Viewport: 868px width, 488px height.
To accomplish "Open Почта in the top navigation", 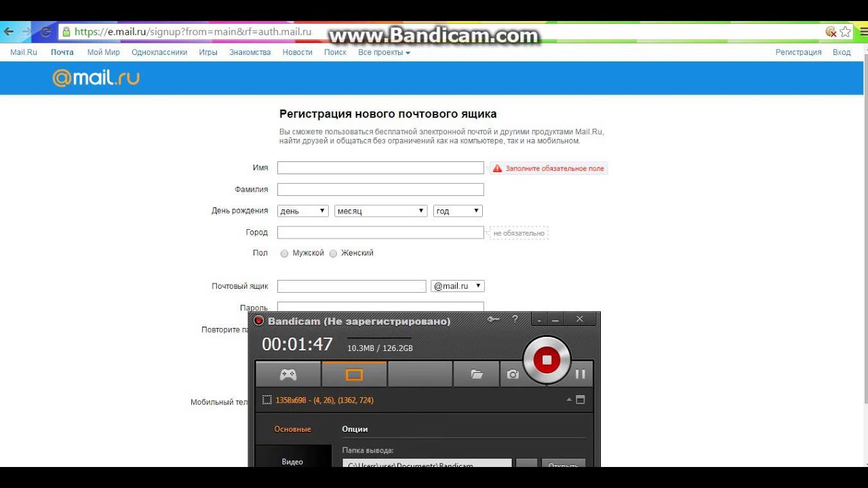I will tap(62, 52).
